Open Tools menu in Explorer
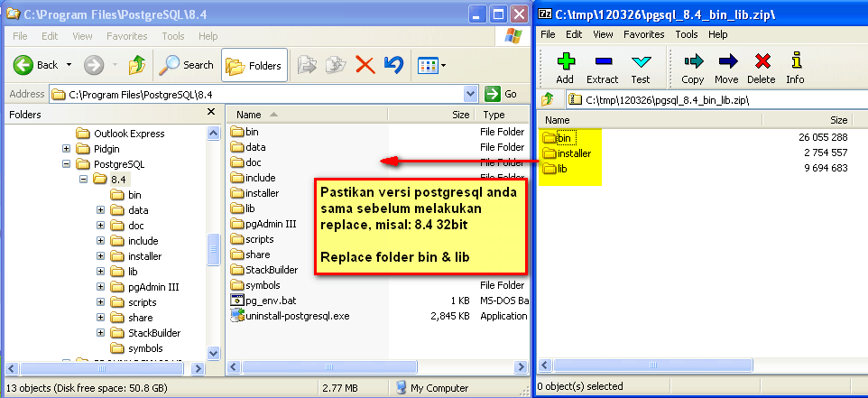The width and height of the screenshot is (868, 398). [172, 36]
